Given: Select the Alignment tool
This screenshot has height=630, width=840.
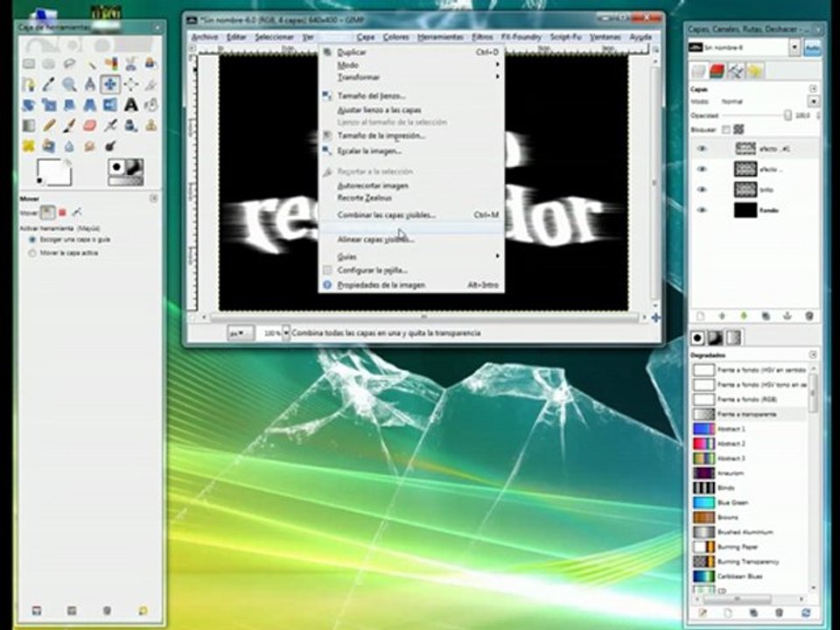Looking at the screenshot, I should pos(130,84).
